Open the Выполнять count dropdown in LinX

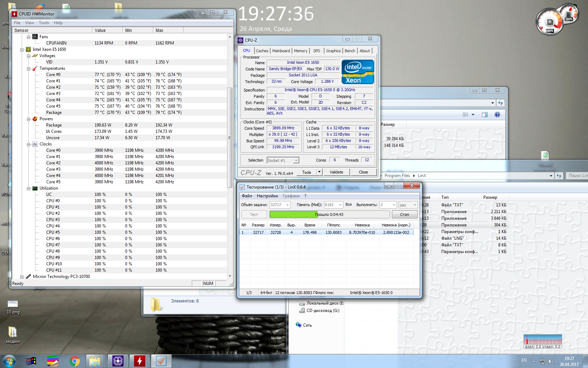click(394, 205)
